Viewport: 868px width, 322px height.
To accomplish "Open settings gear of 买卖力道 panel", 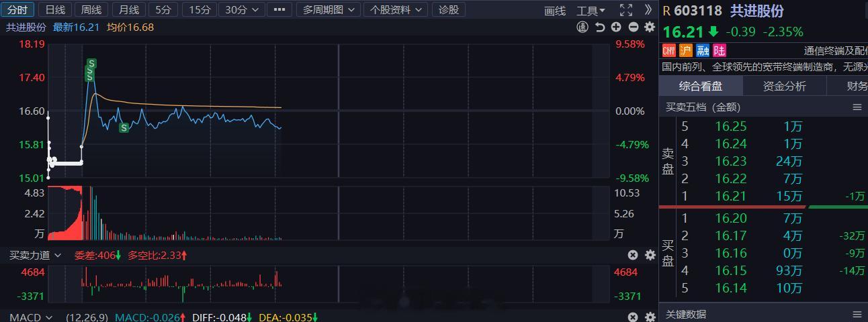I will pos(650,255).
